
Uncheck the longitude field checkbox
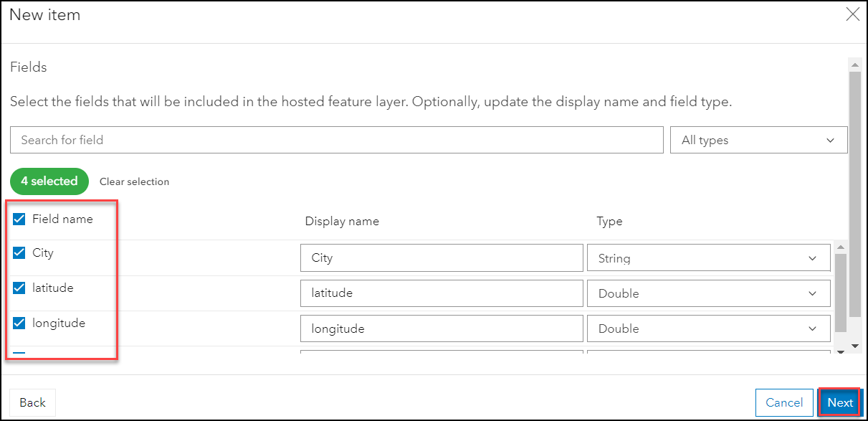tap(19, 323)
